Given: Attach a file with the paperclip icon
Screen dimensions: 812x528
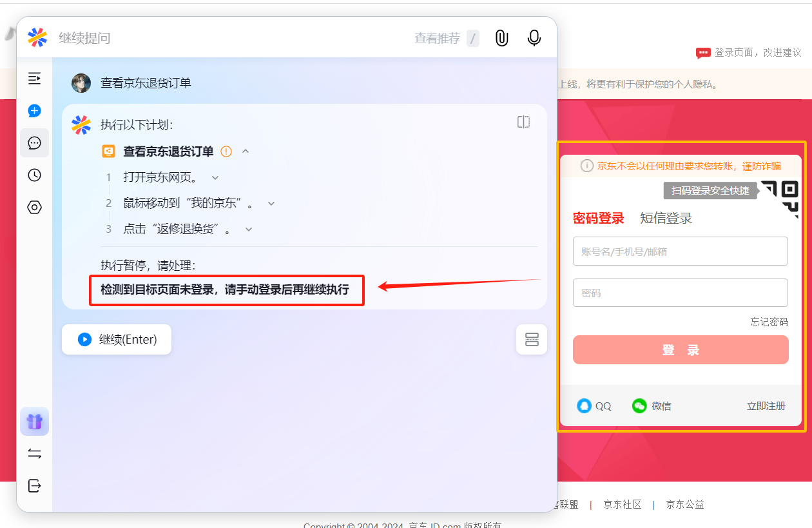Looking at the screenshot, I should [x=501, y=38].
